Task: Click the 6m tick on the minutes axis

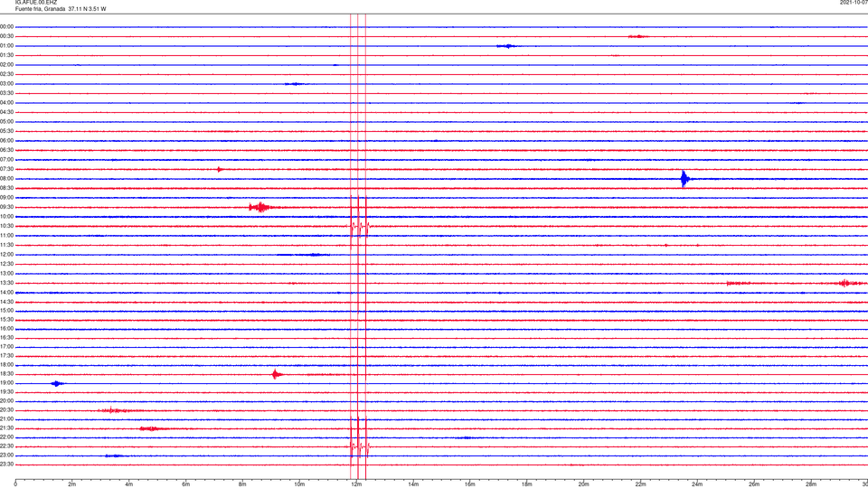Action: click(186, 484)
